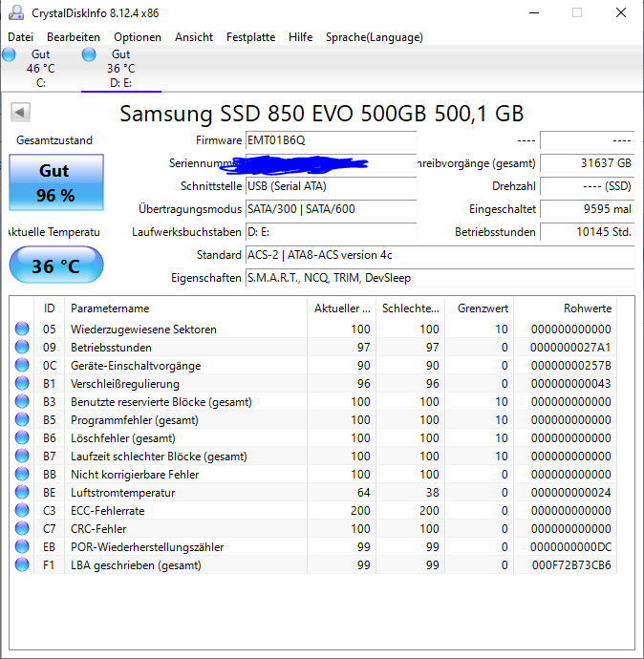This screenshot has height=659, width=644.
Task: Open the Optionen menu
Action: tap(138, 37)
